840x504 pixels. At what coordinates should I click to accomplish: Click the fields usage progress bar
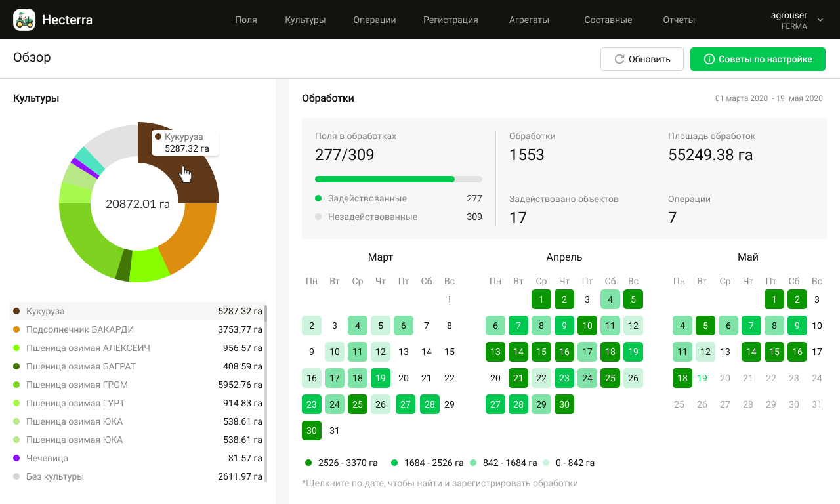tap(398, 178)
